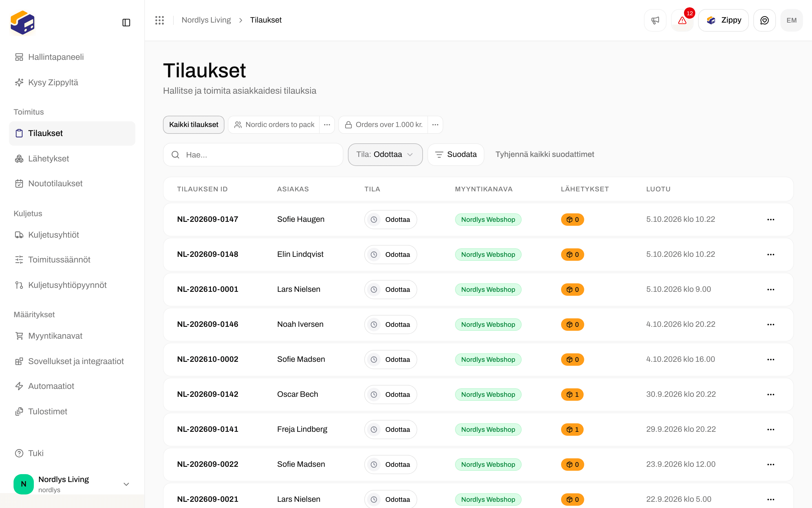Screen dimensions: 812x508
Task: Open order NL-202609-0142
Action: tap(207, 394)
